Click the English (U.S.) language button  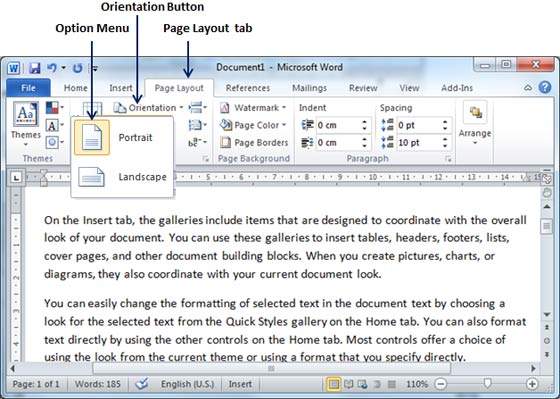tap(187, 384)
